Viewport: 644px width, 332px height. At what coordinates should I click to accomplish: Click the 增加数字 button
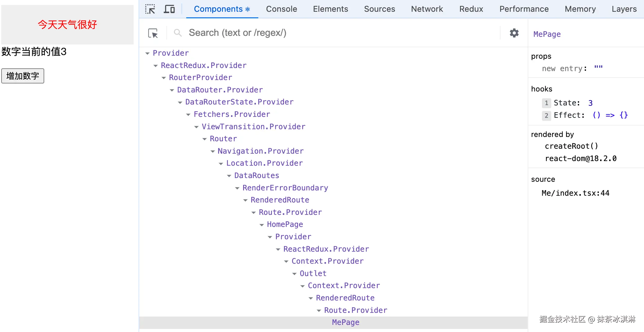(x=23, y=76)
